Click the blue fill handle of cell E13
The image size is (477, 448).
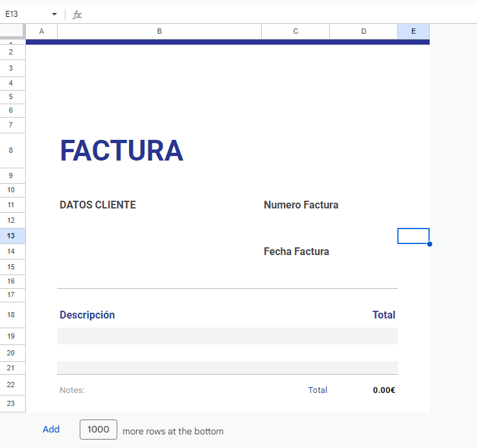[x=430, y=244]
